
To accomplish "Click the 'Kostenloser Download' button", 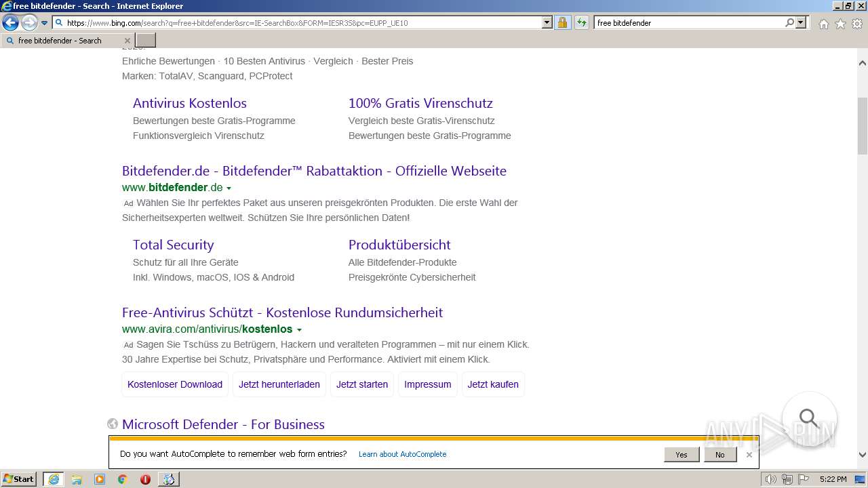I will pyautogui.click(x=175, y=384).
